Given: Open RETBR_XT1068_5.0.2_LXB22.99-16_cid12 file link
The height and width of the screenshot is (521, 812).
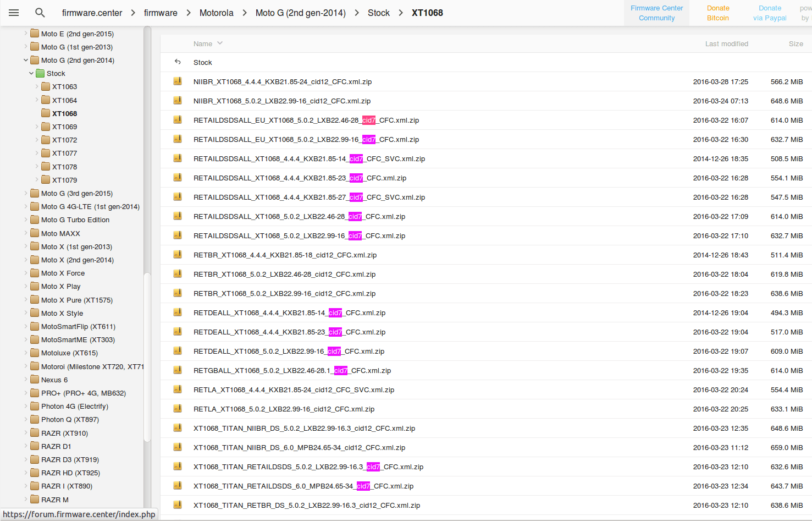Looking at the screenshot, I should tap(285, 293).
